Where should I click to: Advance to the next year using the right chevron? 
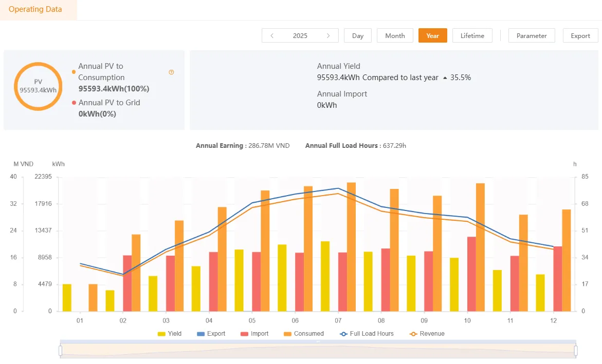(x=329, y=35)
